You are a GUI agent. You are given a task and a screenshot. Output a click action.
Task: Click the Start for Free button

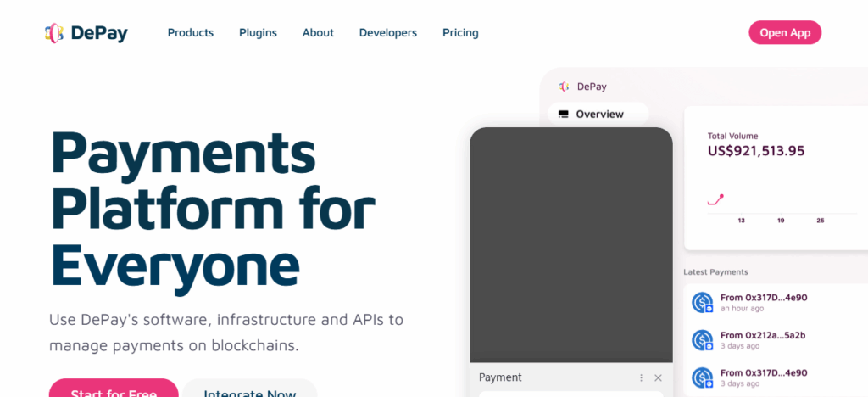click(114, 389)
